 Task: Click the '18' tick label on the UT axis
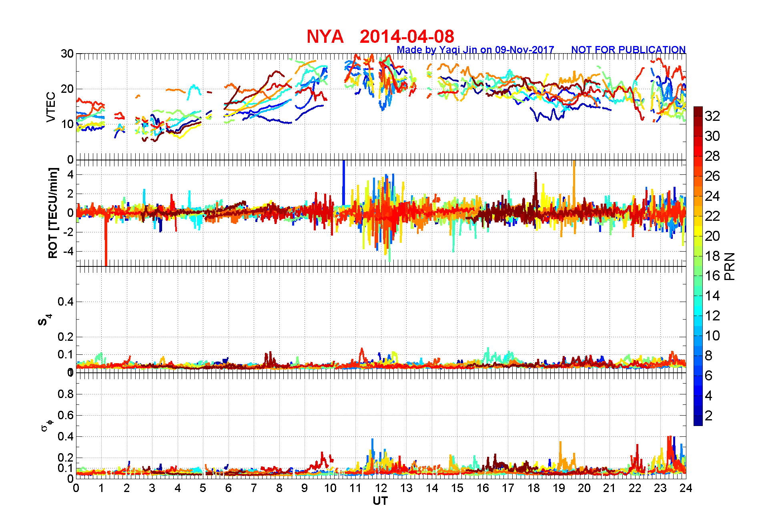(533, 488)
